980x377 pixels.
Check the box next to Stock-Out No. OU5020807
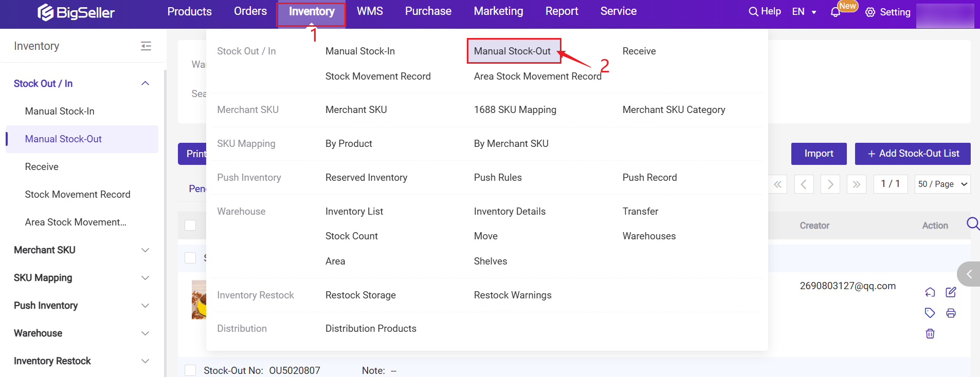point(190,370)
